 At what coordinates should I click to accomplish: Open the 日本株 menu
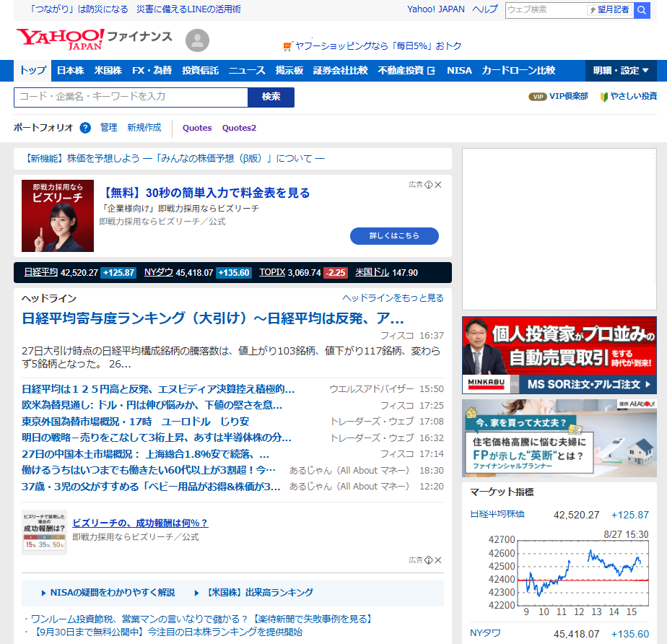(71, 71)
